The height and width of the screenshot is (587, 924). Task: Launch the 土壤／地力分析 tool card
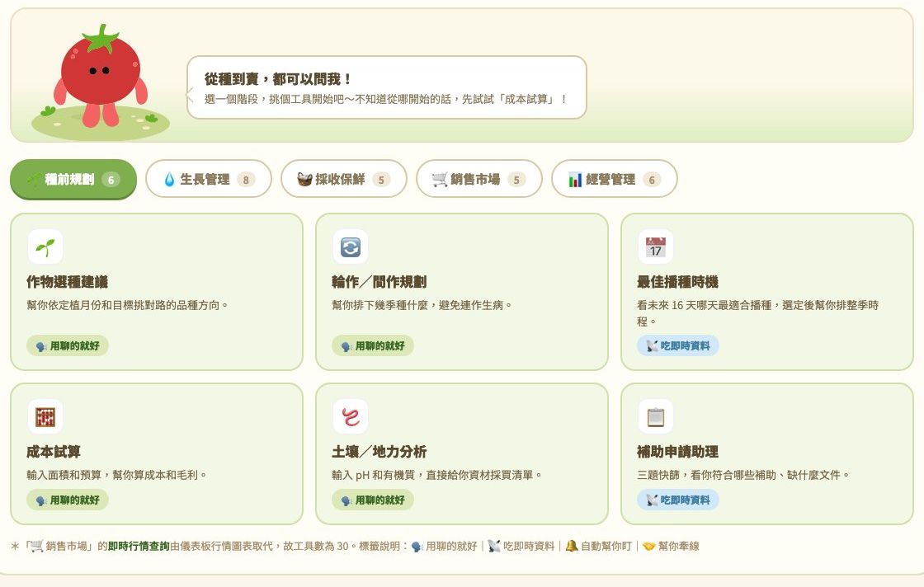(x=462, y=453)
